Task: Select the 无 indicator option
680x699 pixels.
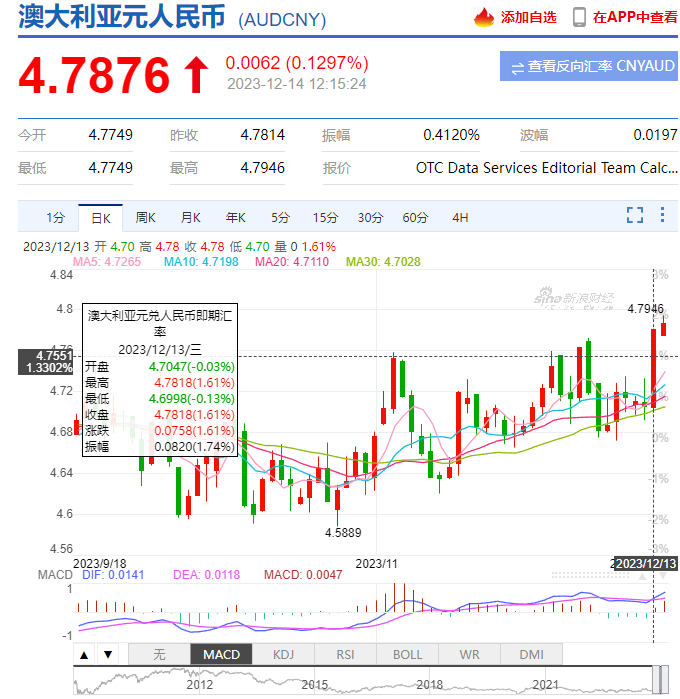Action: pos(159,655)
